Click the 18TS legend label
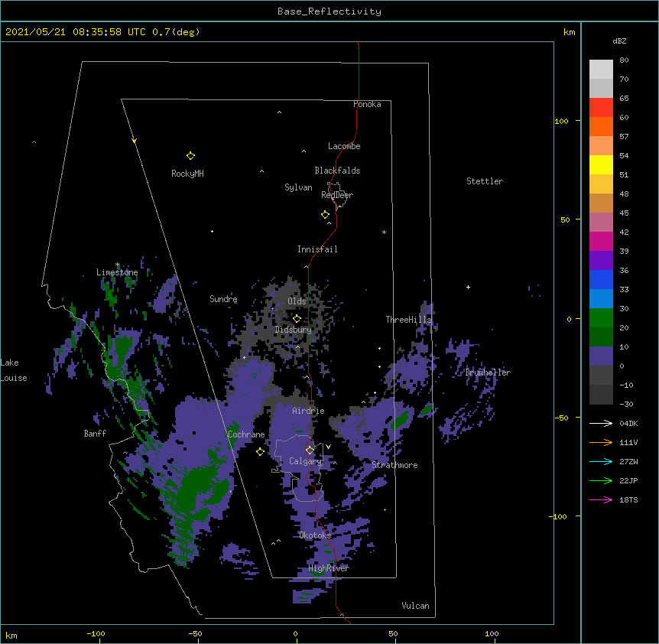 (x=628, y=499)
